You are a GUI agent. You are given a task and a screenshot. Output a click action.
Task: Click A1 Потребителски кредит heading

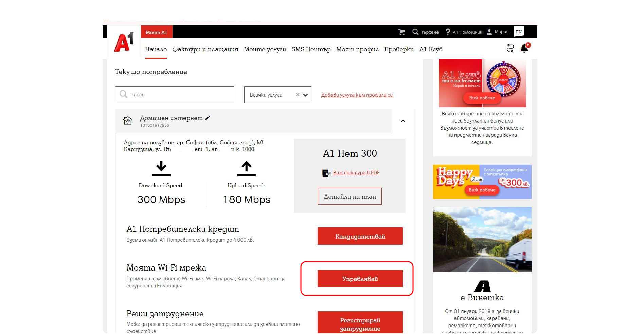coord(183,229)
